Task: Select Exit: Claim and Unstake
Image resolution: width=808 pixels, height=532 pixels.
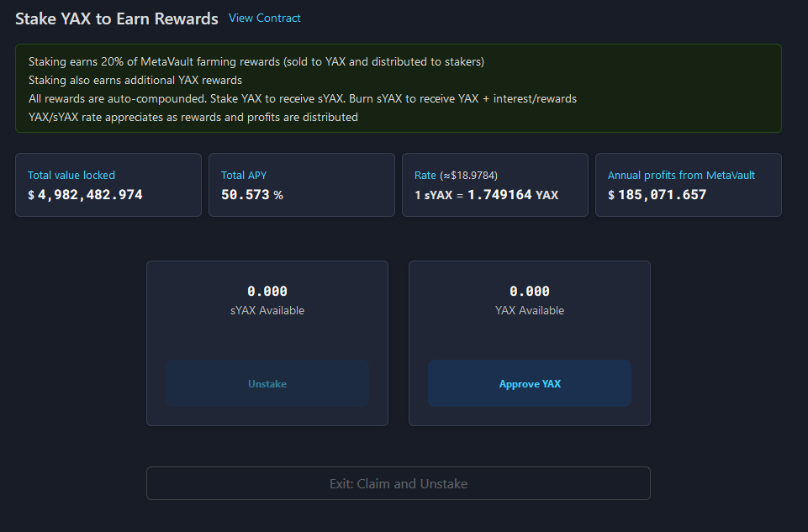Action: (399, 483)
